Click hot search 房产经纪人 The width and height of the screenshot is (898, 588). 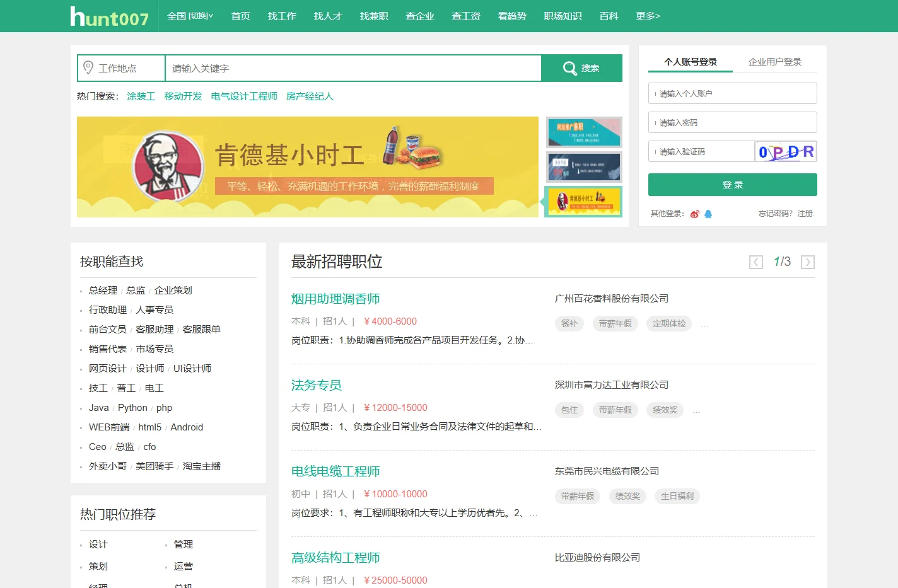pos(310,96)
